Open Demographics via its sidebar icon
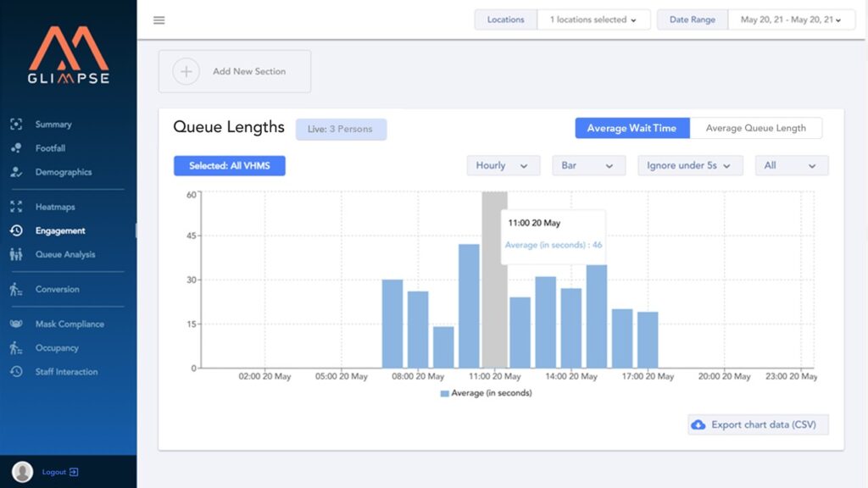This screenshot has height=488, width=868. coord(16,172)
